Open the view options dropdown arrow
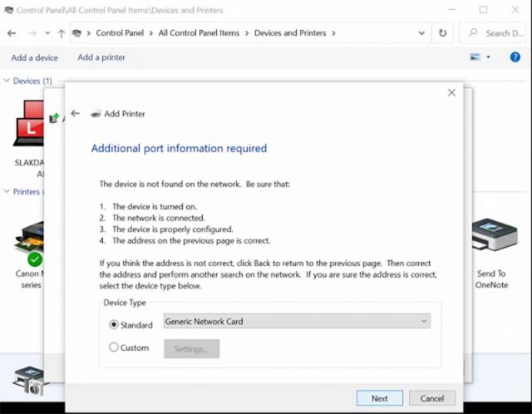Image resolution: width=532 pixels, height=414 pixels. 488,57
